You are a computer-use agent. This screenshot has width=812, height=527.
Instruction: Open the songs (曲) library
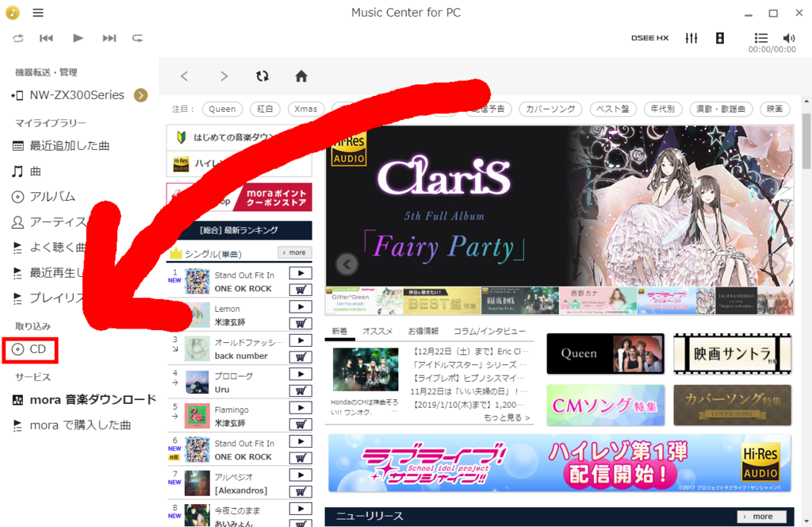click(27, 171)
